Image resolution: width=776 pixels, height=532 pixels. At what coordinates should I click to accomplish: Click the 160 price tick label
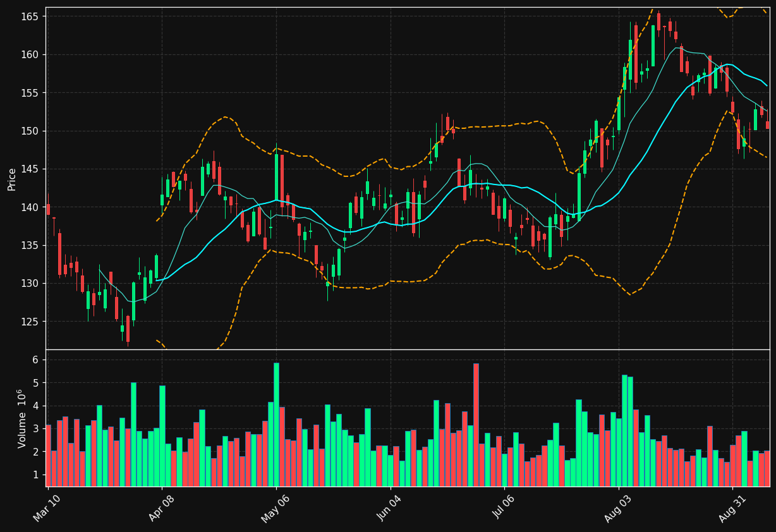tap(28, 54)
